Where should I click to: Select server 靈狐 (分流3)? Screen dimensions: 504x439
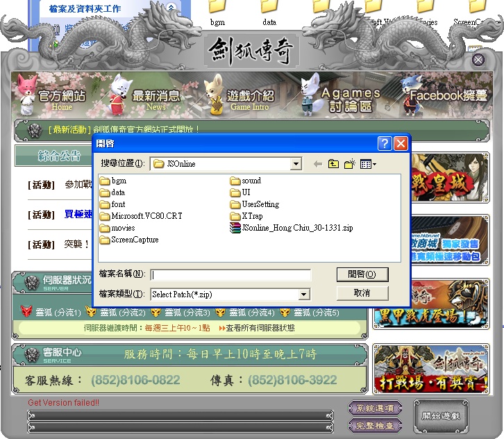pyautogui.click(x=180, y=313)
